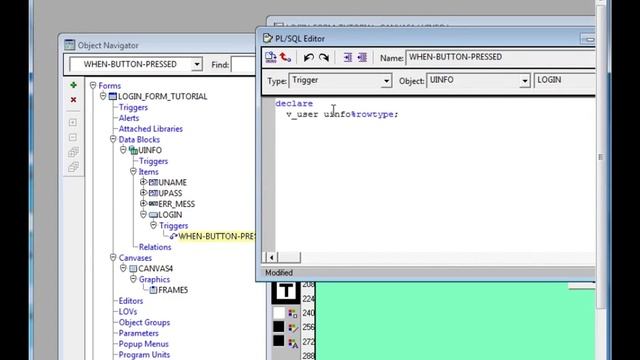640x360 pixels.
Task: Select the Program Units node
Action: (144, 355)
